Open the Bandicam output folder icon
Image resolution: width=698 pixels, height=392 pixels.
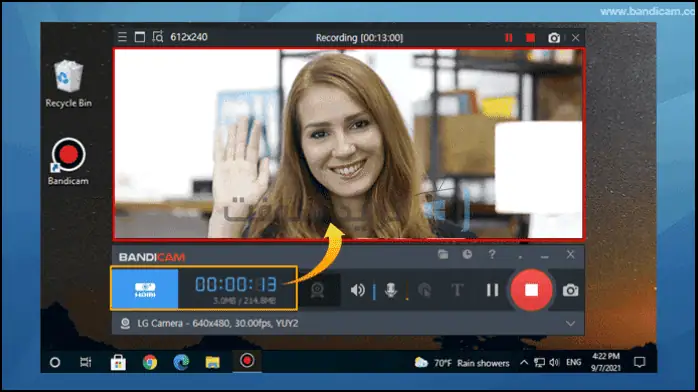pyautogui.click(x=443, y=255)
